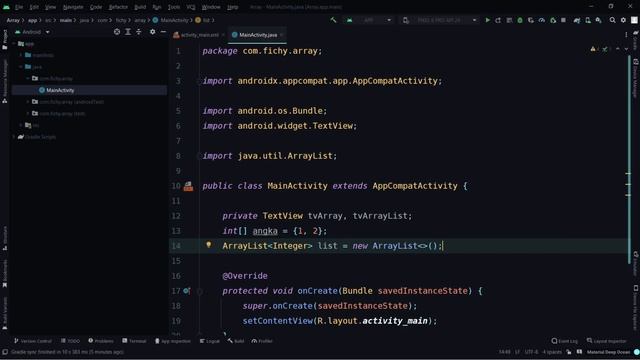Open the File menu
Viewport: 640px width, 360px height.
(x=18, y=7)
